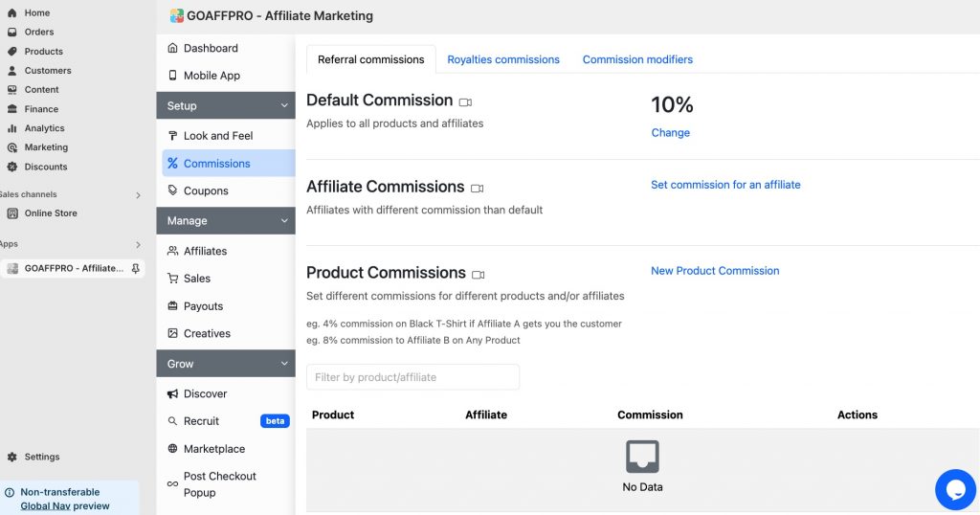Expand the Apps chevron
Screen dimensions: 980x515
138,244
